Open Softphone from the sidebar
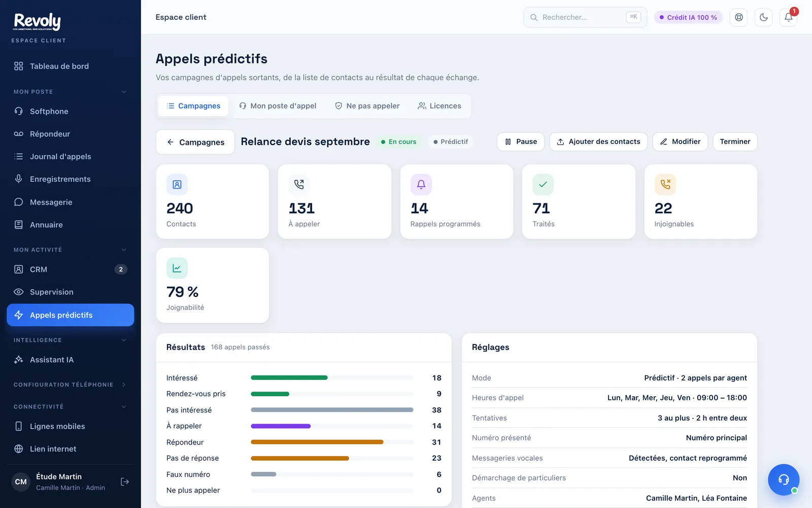 pyautogui.click(x=71, y=111)
